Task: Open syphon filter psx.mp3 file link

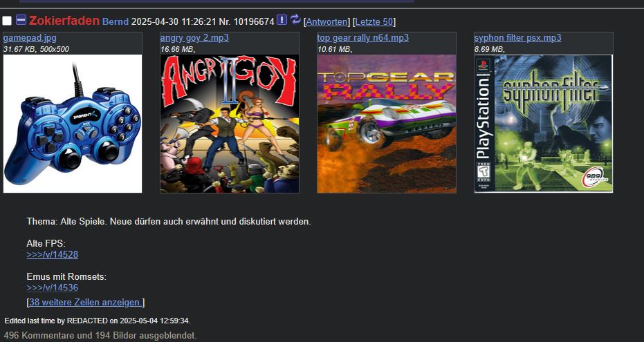Action: tap(517, 38)
